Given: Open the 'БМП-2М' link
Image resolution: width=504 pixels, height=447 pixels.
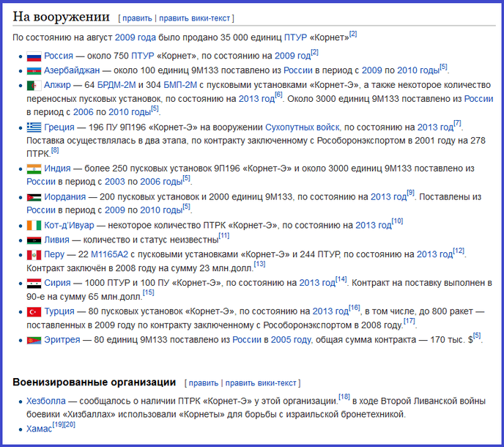Looking at the screenshot, I should [180, 85].
